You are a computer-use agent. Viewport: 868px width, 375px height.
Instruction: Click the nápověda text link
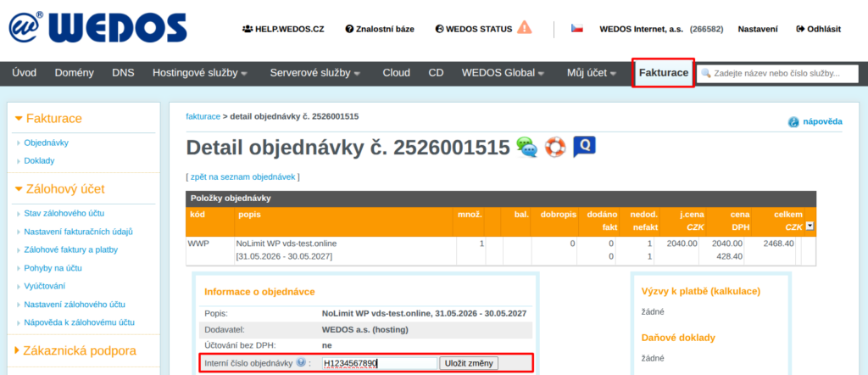coord(823,121)
